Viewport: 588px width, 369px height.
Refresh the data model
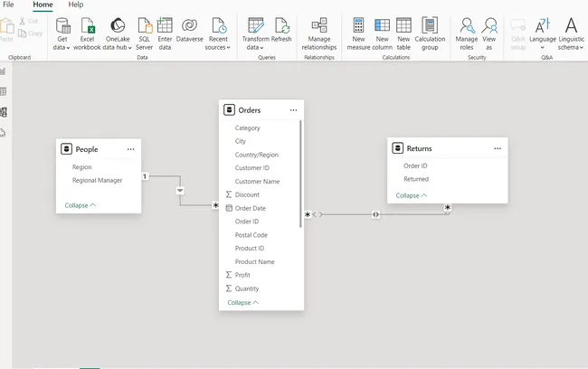pos(281,30)
